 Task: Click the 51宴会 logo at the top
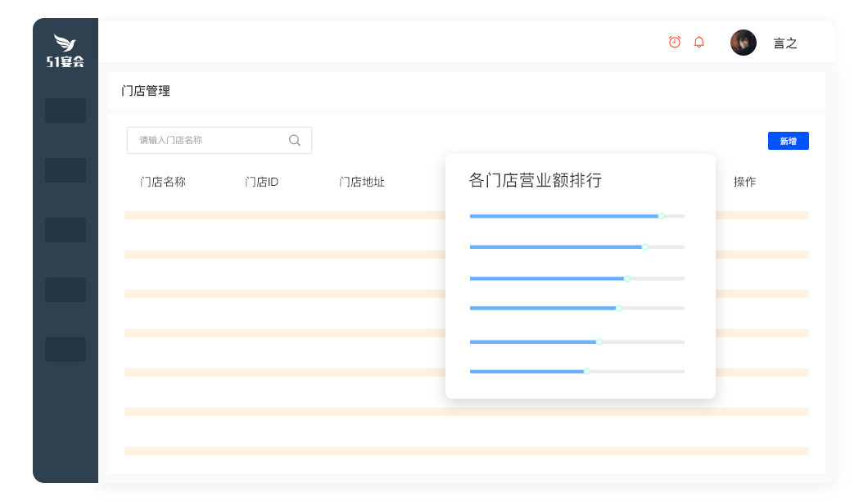click(x=65, y=49)
